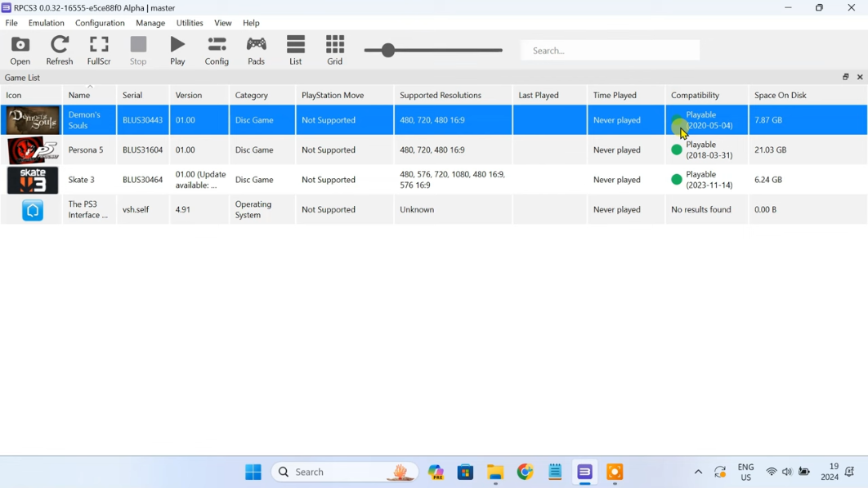Open the Configuration menu

[100, 23]
